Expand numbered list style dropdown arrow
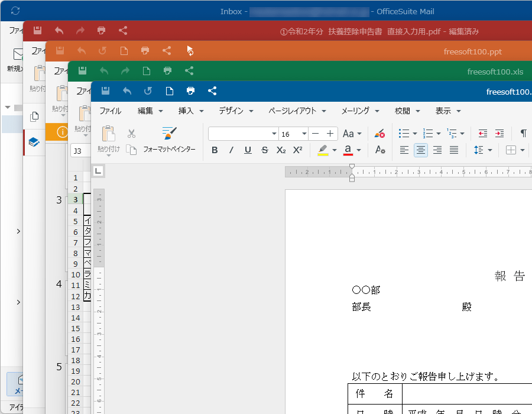Image resolution: width=532 pixels, height=414 pixels. click(x=439, y=134)
